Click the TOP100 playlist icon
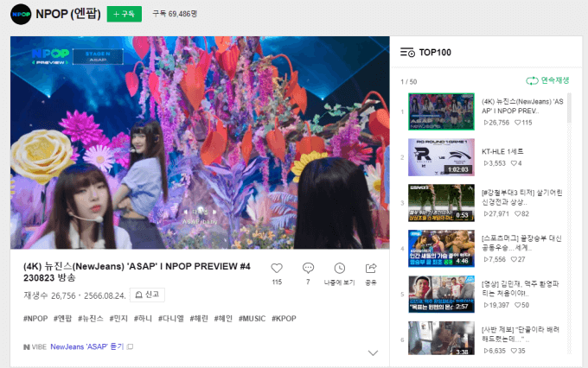 point(407,53)
